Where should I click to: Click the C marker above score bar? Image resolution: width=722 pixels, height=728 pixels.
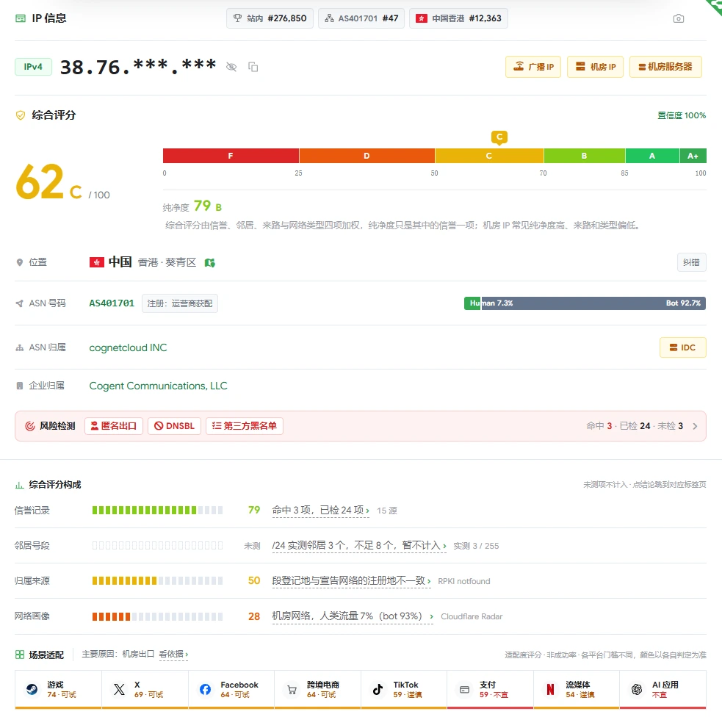point(499,137)
